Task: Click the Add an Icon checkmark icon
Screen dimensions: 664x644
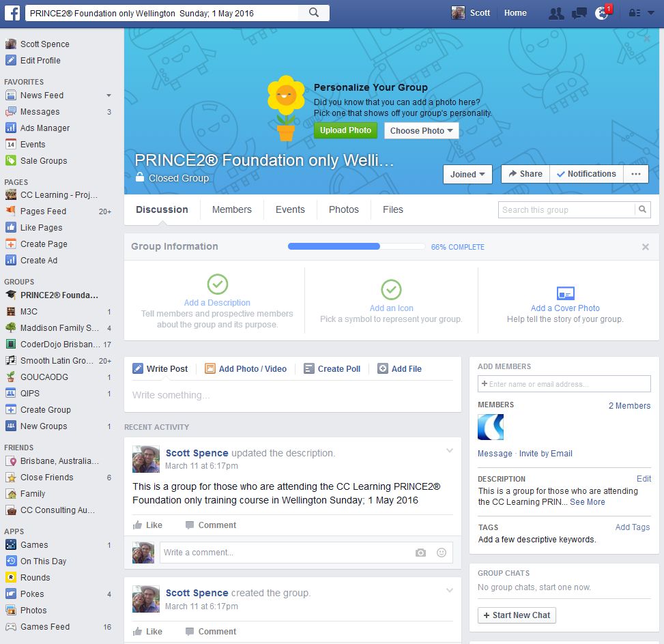Action: point(391,290)
